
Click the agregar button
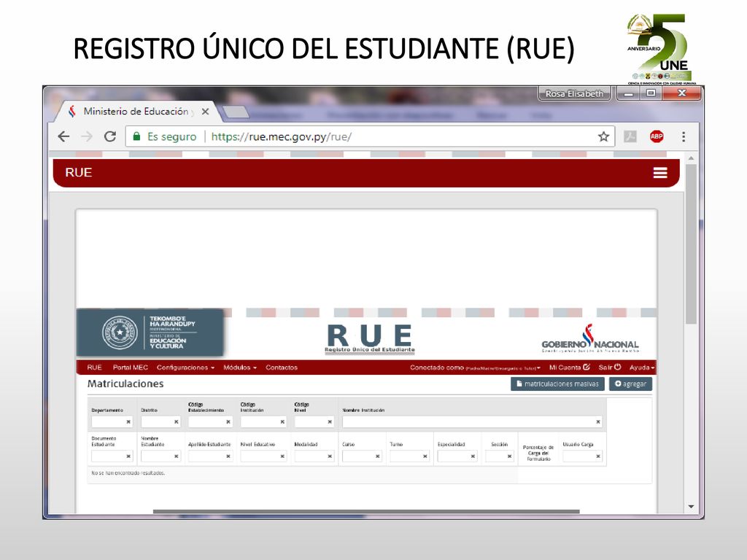630,384
